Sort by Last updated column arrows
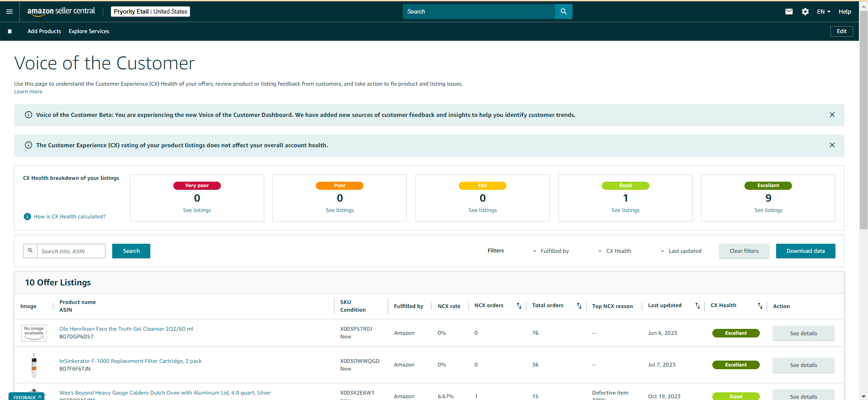 [x=697, y=306]
